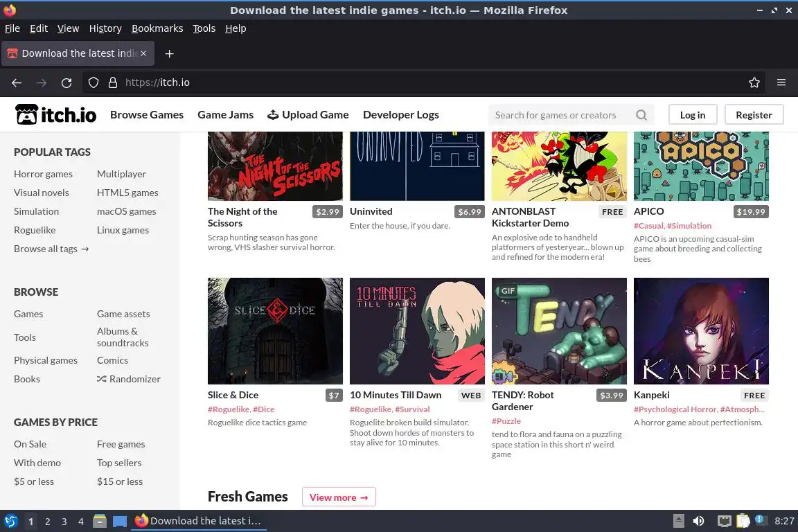Click the #Simulation tag under APICO
Screen dimensions: 798x532
click(x=689, y=226)
